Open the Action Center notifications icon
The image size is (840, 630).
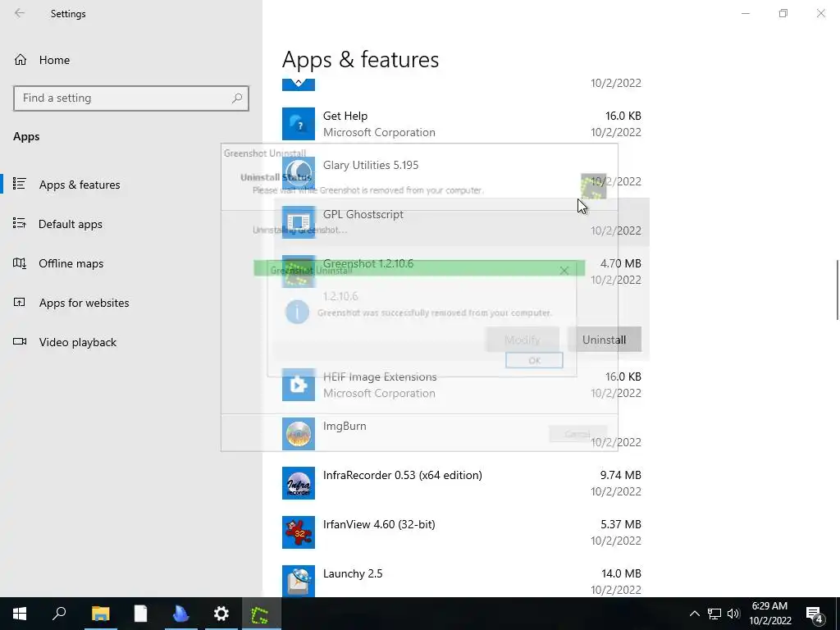click(x=815, y=614)
